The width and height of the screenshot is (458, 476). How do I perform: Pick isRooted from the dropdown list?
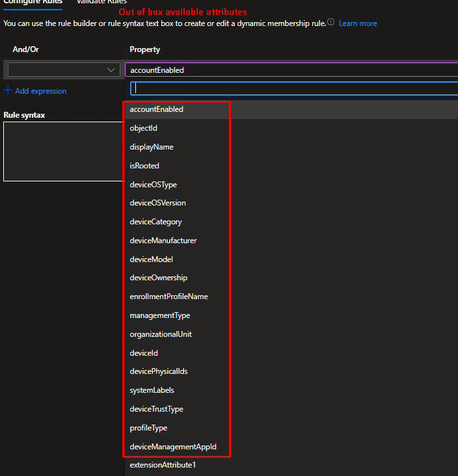pyautogui.click(x=144, y=166)
